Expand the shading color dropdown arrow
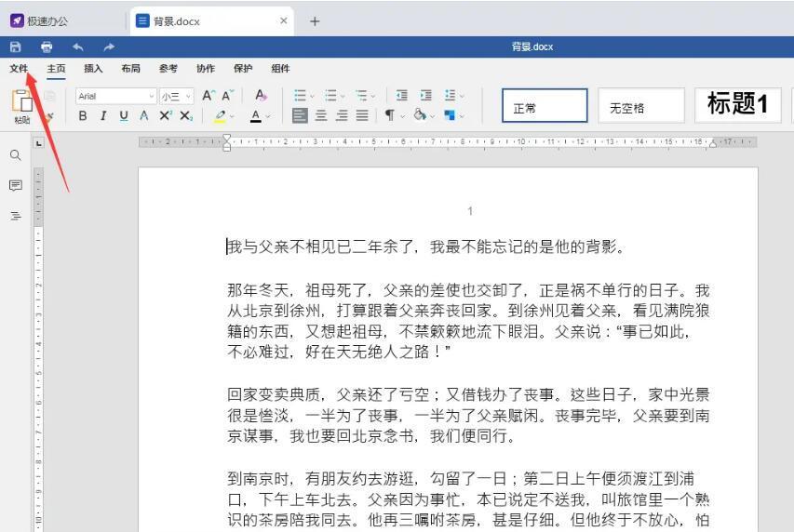 tap(432, 116)
